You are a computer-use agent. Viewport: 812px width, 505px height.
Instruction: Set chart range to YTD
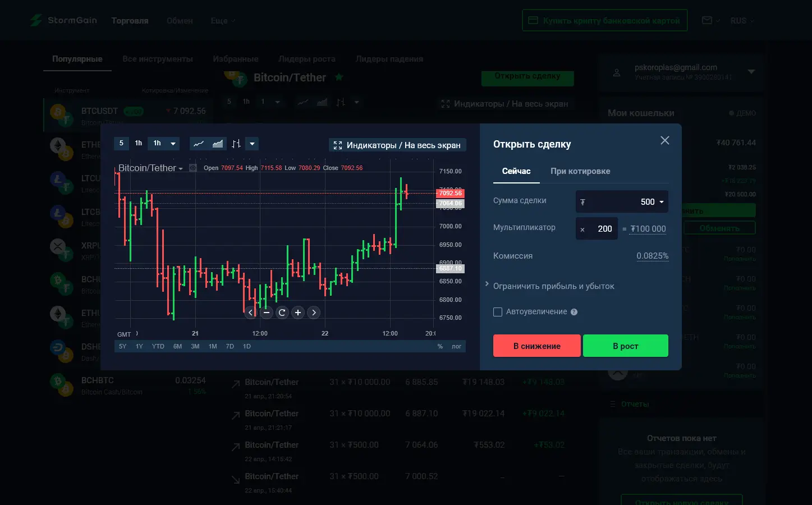158,346
